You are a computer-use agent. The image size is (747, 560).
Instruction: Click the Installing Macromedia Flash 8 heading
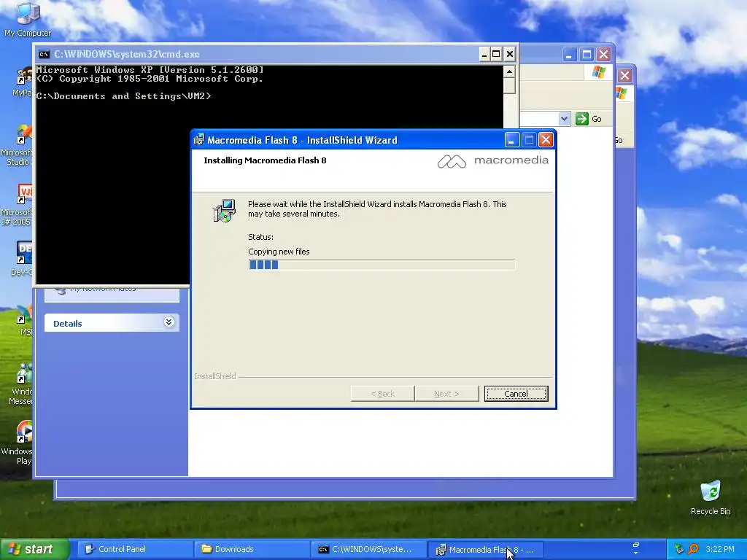pos(265,160)
